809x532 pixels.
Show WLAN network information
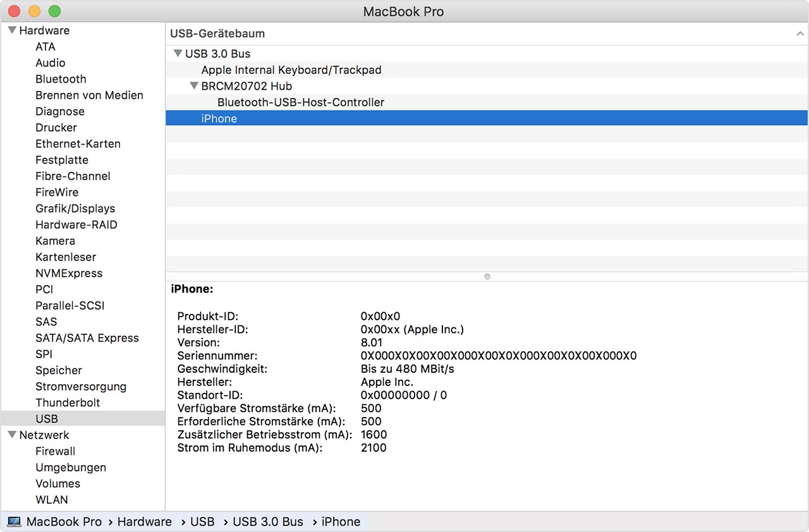52,500
